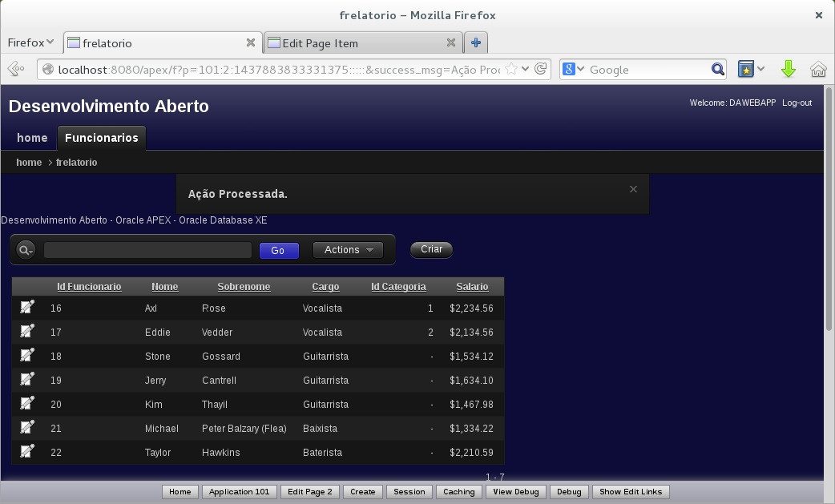Click the search magnifier icon in report bar
This screenshot has height=504, width=835.
(x=26, y=250)
